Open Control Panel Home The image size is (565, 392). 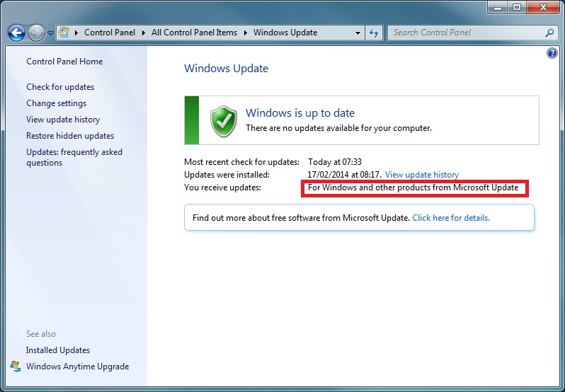64,62
